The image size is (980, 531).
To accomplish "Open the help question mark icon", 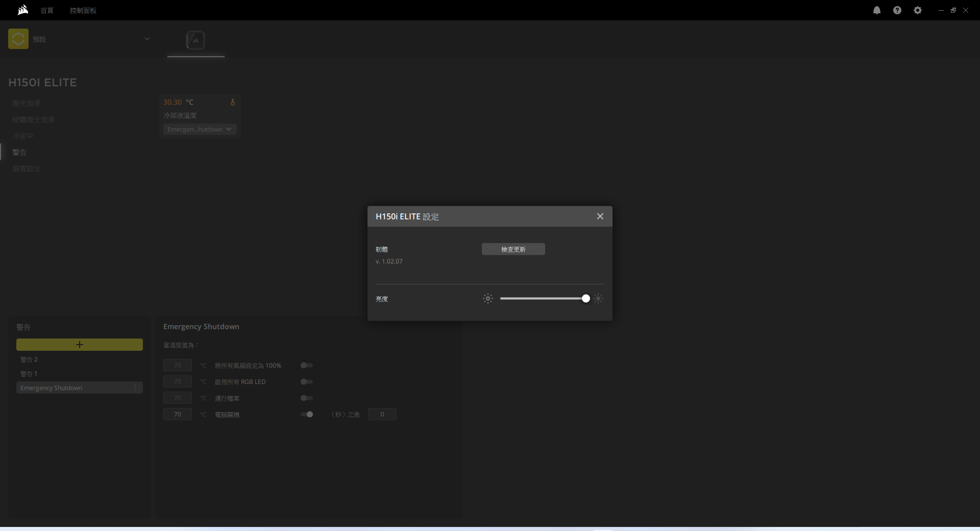I will point(897,10).
